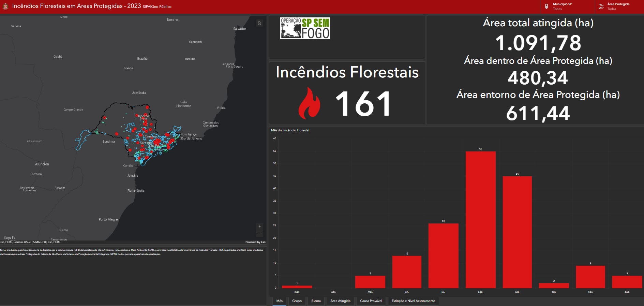Click the 'Incêndios Florestais em Áreas Protegidas - 2023' title
The height and width of the screenshot is (306, 644).
(76, 6)
